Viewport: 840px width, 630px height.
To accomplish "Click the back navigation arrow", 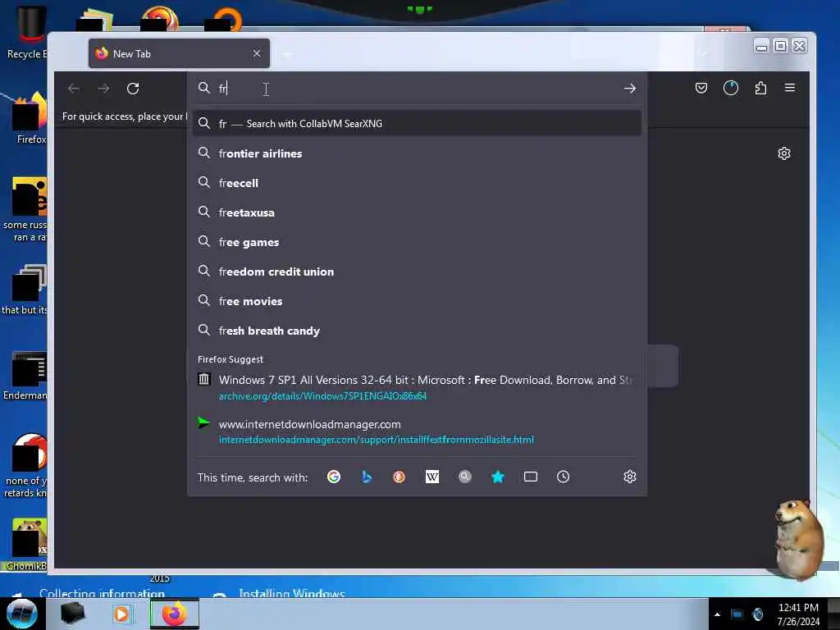I will coord(74,89).
